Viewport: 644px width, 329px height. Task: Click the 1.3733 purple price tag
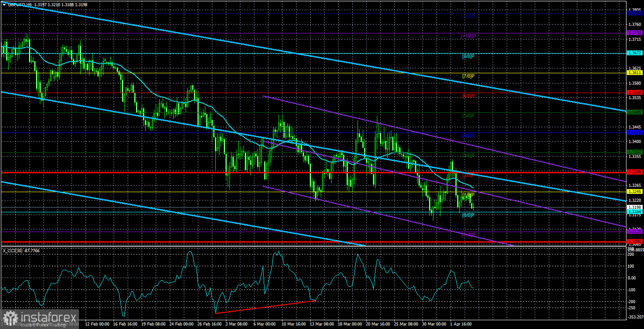(635, 33)
